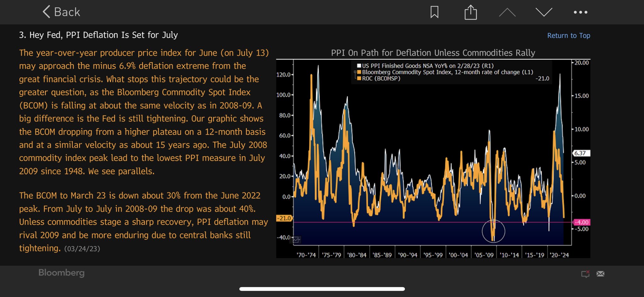The height and width of the screenshot is (297, 644).
Task: Tap paragraph starting "The BCOM to March 23"
Action: (x=144, y=222)
